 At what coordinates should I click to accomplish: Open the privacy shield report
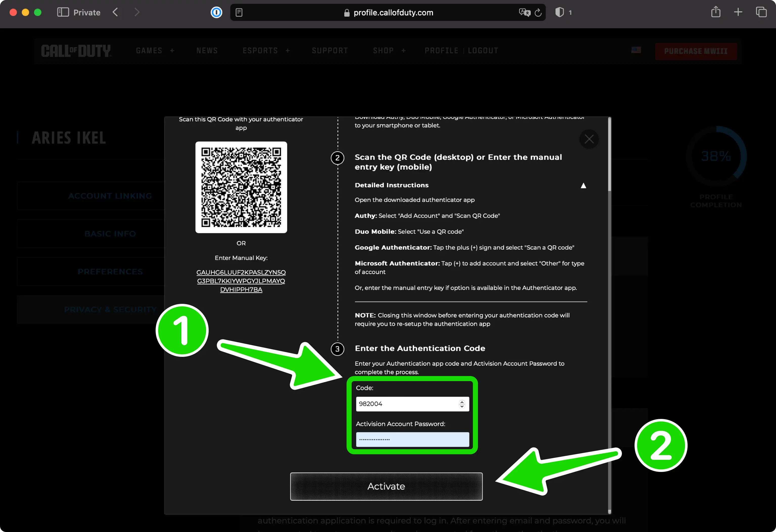[x=560, y=12]
